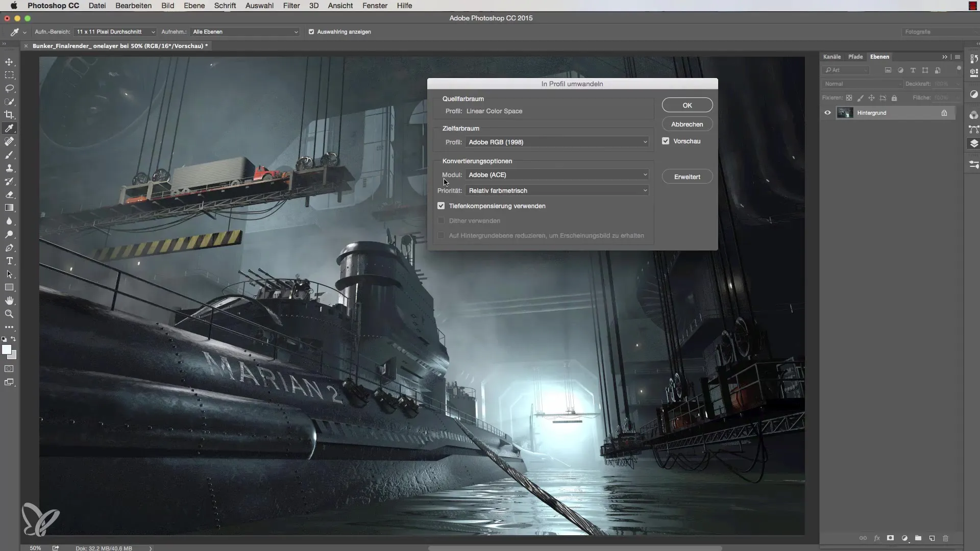The image size is (980, 551).
Task: Change screen mode icon at toolbox bottom
Action: coord(9,382)
